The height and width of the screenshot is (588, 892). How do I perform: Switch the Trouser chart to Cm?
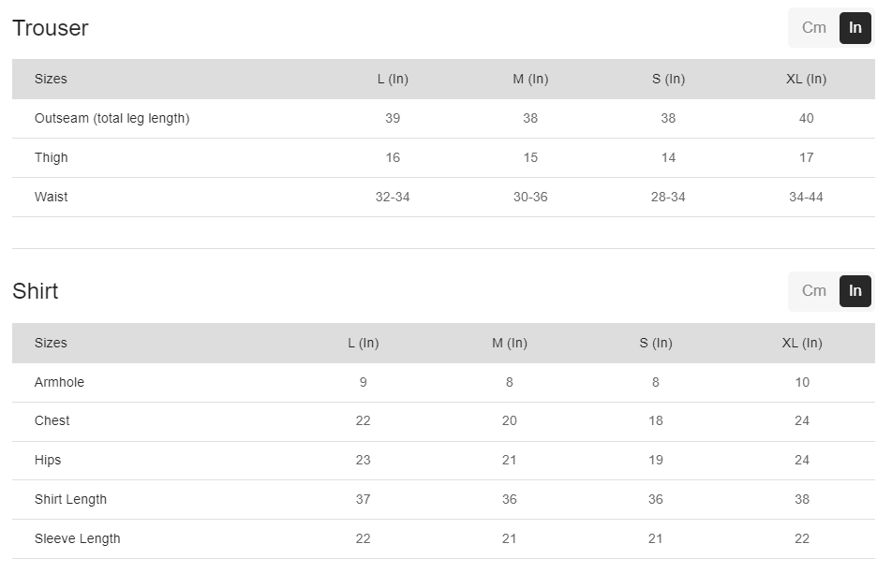813,28
